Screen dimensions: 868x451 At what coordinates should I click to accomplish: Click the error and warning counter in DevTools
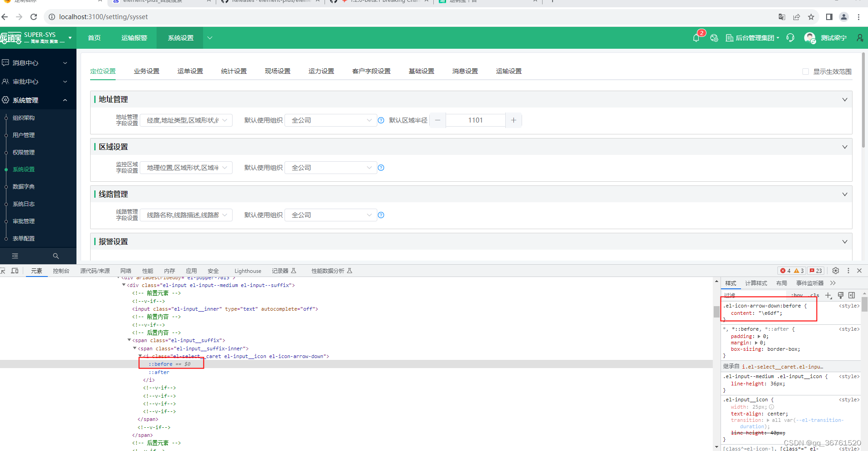point(792,271)
